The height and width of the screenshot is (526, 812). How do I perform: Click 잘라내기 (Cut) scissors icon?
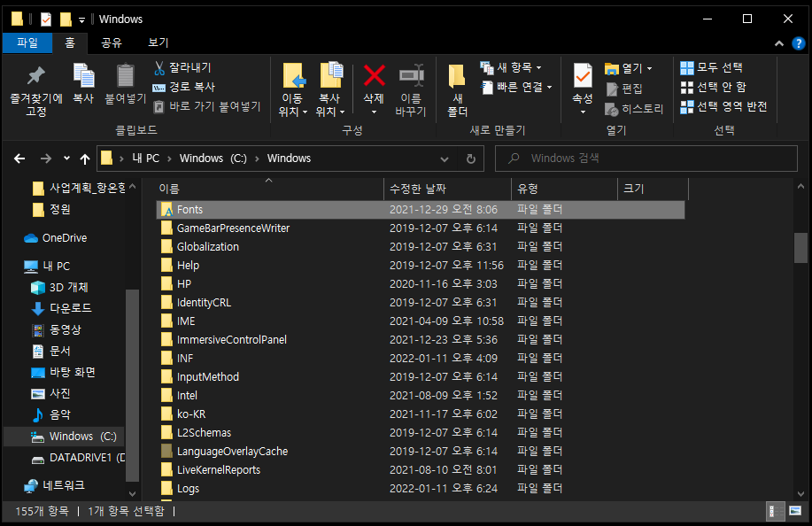(159, 68)
